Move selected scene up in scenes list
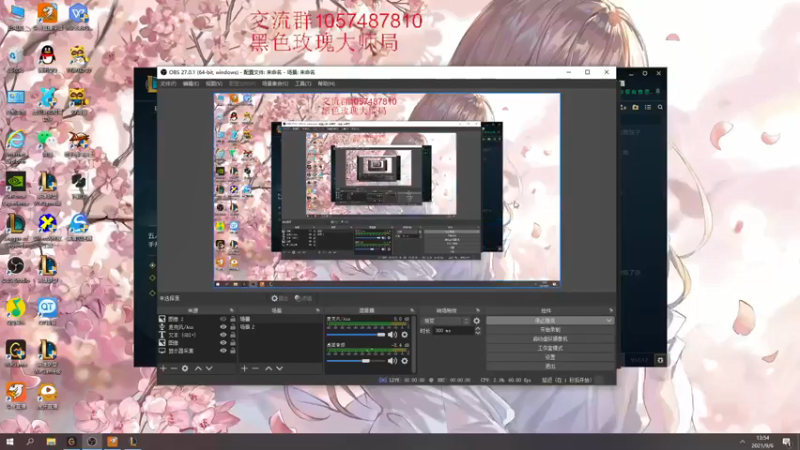 point(268,368)
